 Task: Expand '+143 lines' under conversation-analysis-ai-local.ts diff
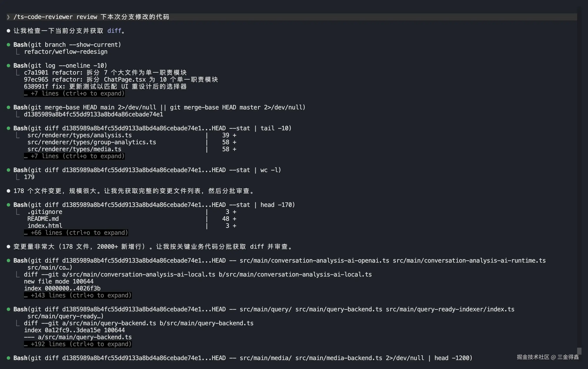pyautogui.click(x=78, y=295)
